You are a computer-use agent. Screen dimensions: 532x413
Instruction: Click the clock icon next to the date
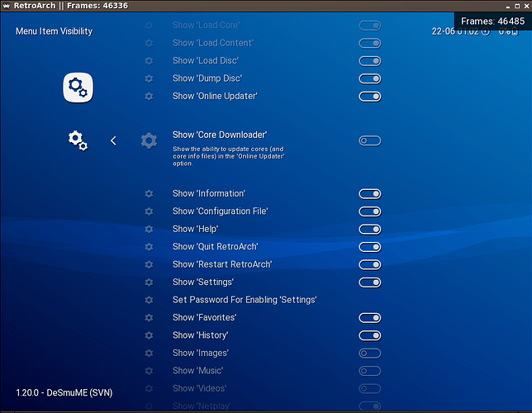pos(486,31)
